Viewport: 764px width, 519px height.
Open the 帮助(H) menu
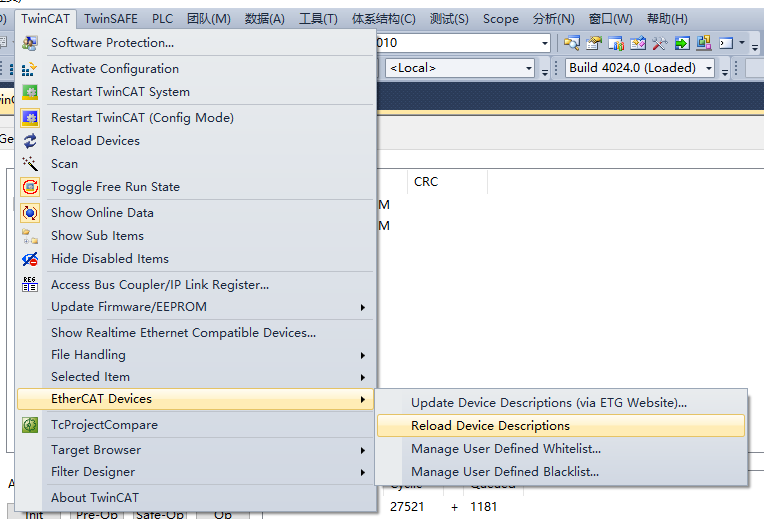pos(667,19)
